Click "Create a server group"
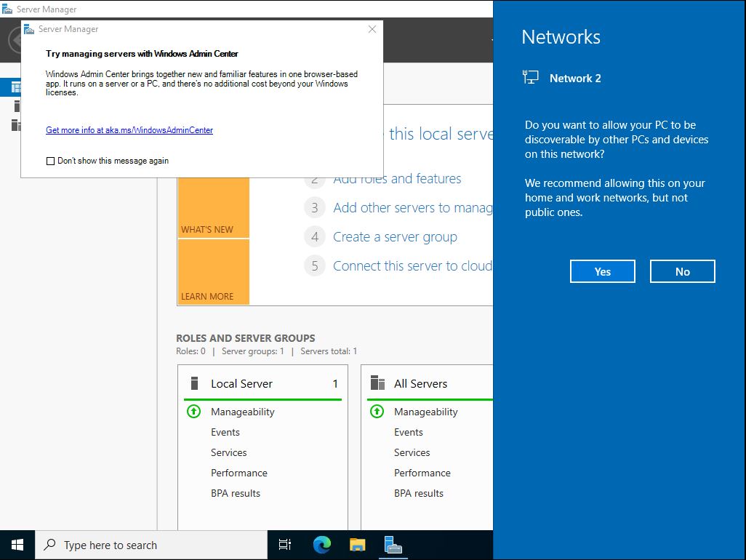 395,236
